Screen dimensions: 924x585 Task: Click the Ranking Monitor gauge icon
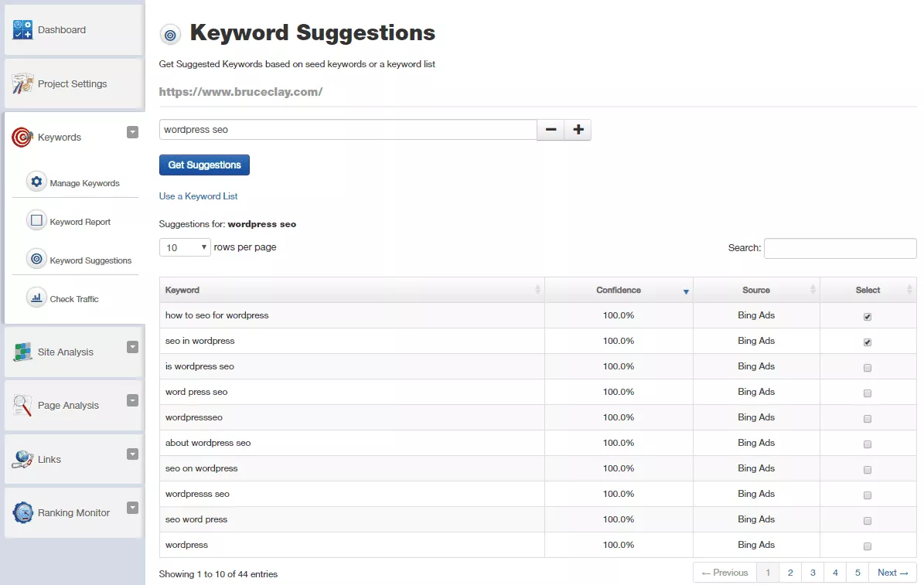pyautogui.click(x=22, y=512)
